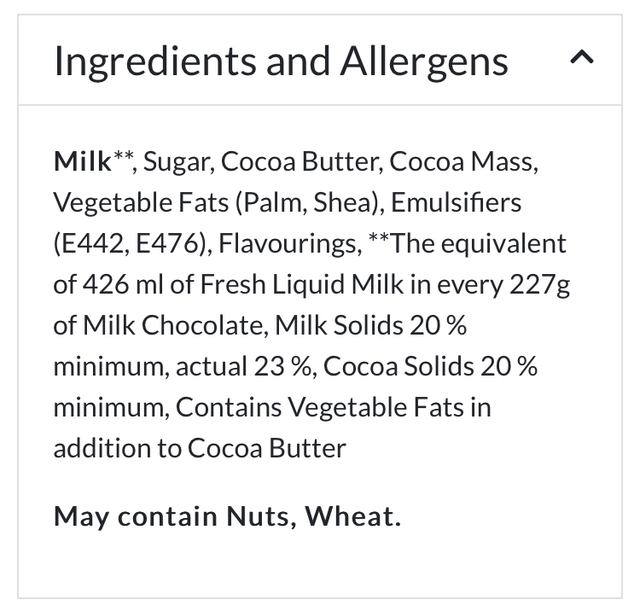The image size is (640, 606).
Task: Click Vegetable Fats (Palm, Shea) text
Action: pos(216,202)
